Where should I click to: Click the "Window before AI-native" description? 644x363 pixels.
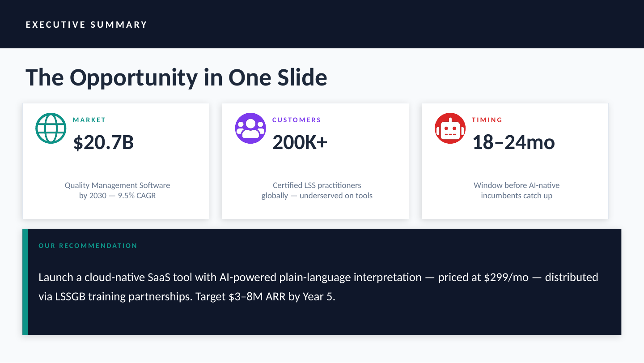click(x=516, y=185)
